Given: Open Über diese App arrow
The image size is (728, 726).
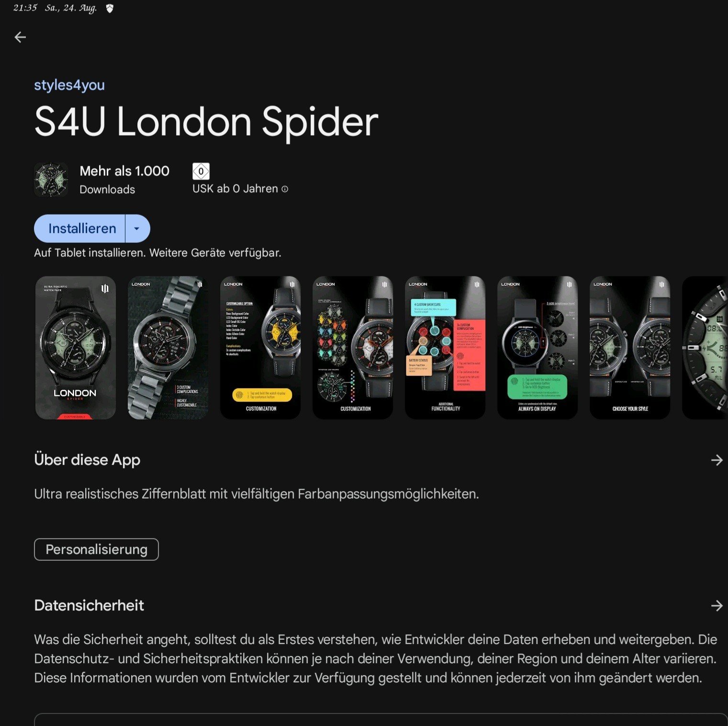Looking at the screenshot, I should [x=717, y=460].
